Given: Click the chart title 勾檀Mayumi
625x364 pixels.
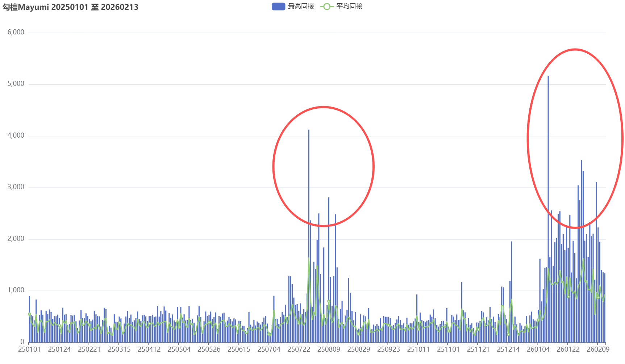Looking at the screenshot, I should [71, 7].
